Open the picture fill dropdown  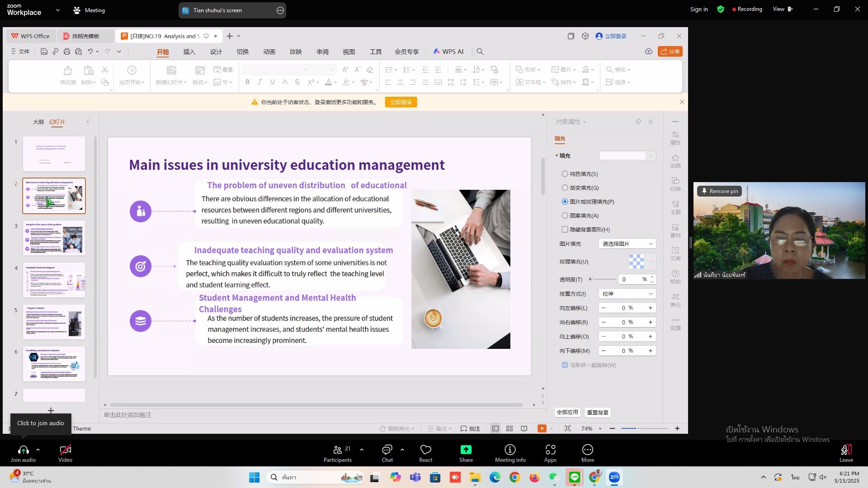[x=627, y=244]
